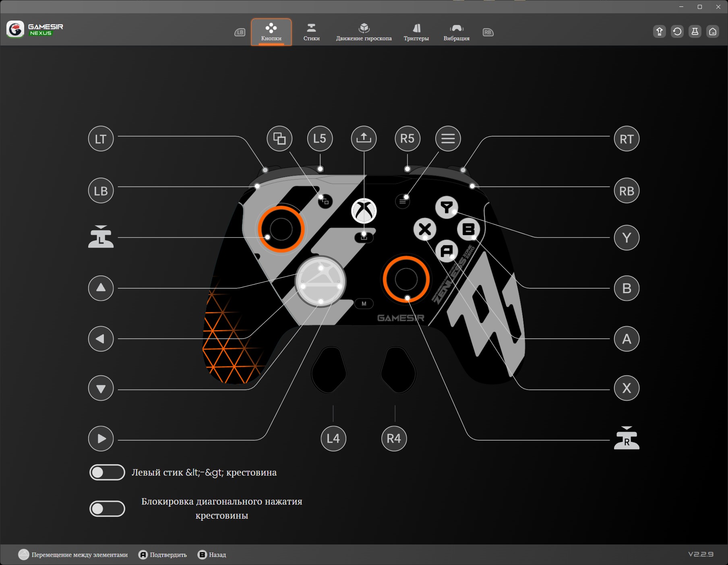
Task: Click the Назад hint in the bottom bar
Action: (x=212, y=555)
